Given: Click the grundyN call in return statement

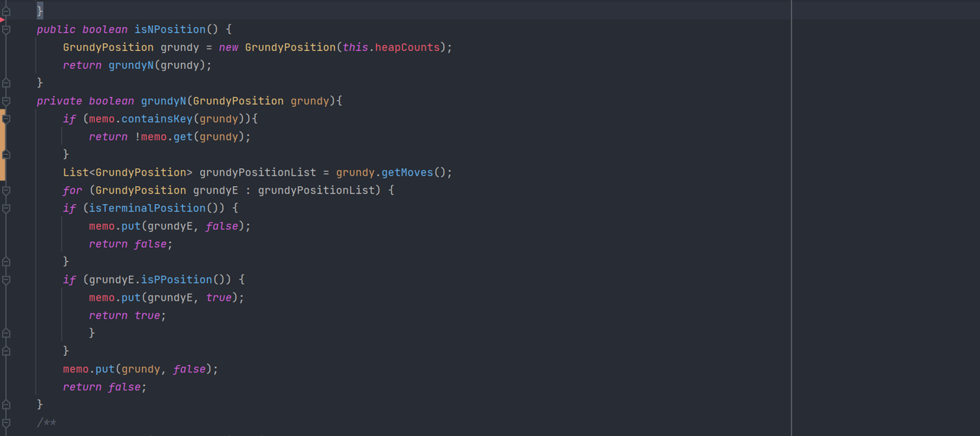Looking at the screenshot, I should pos(131,65).
